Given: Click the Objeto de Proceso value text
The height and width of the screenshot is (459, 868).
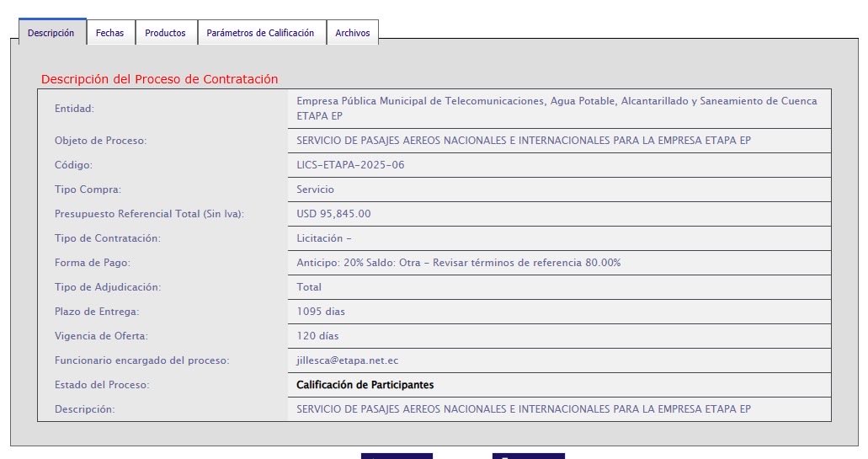Looking at the screenshot, I should point(523,141).
